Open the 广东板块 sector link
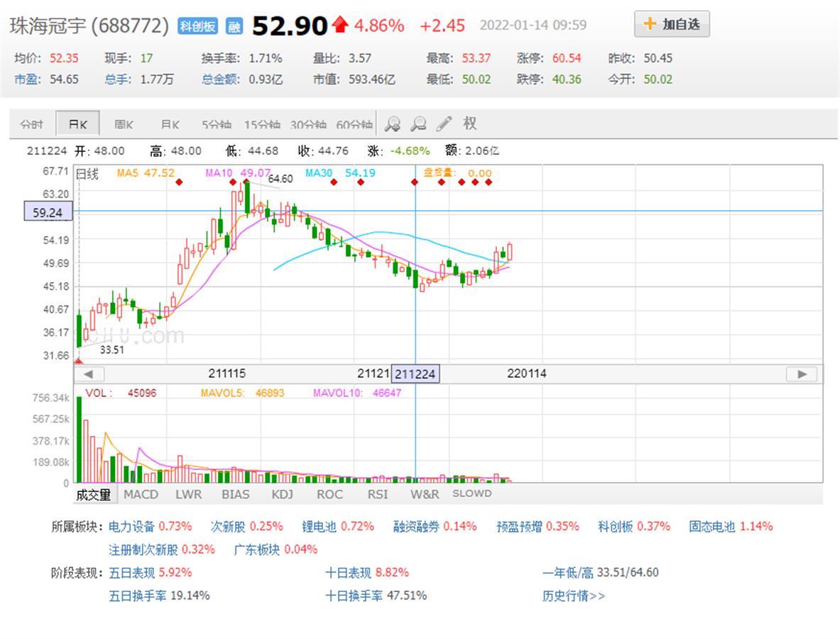 [x=256, y=550]
